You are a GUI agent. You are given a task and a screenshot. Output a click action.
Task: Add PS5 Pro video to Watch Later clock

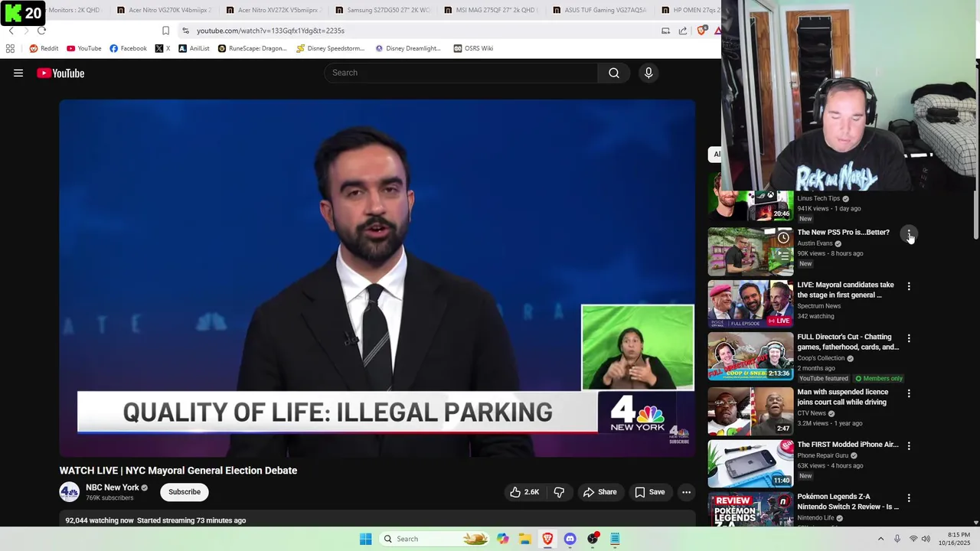(x=783, y=238)
